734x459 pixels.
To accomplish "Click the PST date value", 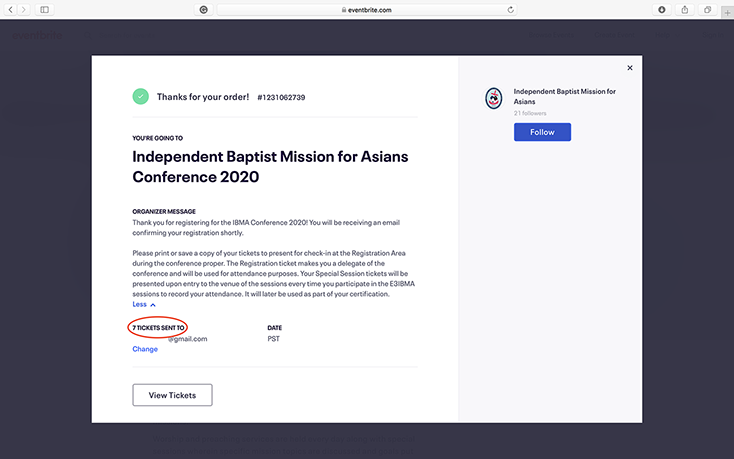I will tap(273, 339).
